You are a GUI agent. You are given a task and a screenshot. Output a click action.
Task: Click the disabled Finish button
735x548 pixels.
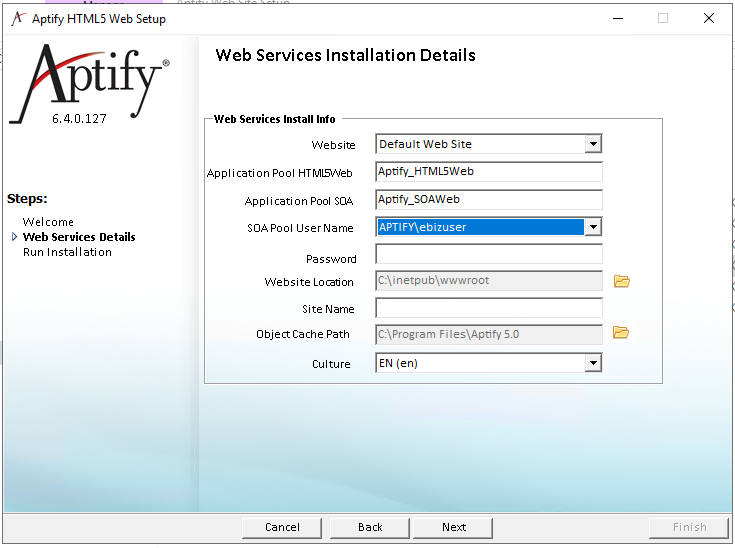(689, 528)
